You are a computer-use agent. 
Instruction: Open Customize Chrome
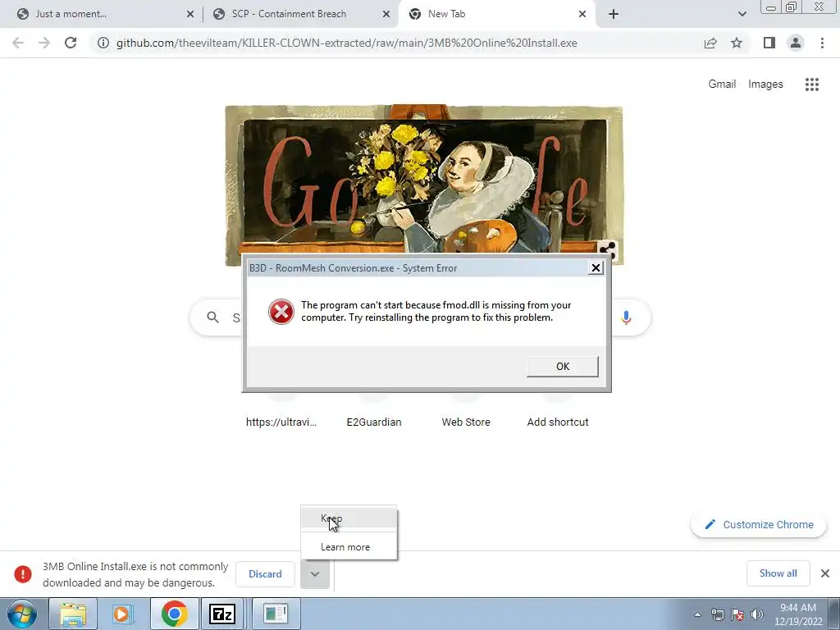[759, 524]
